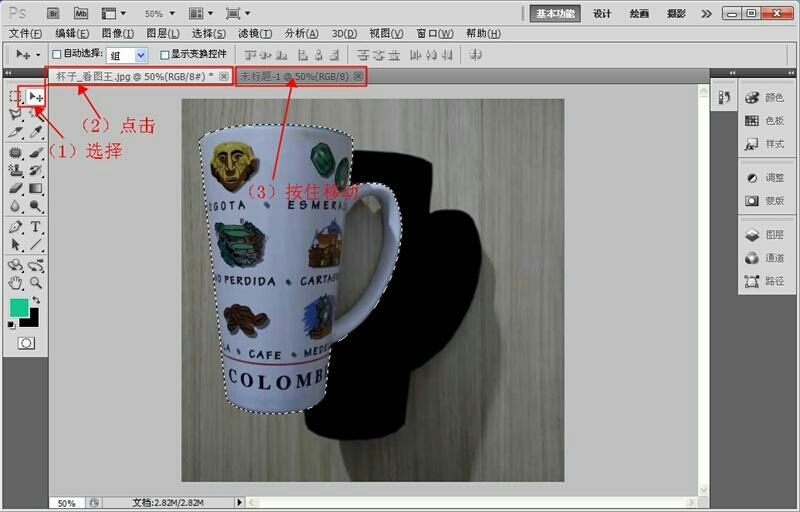Select the Spot Healing Brush tool
Screen dimensions: 800x512
click(x=15, y=152)
